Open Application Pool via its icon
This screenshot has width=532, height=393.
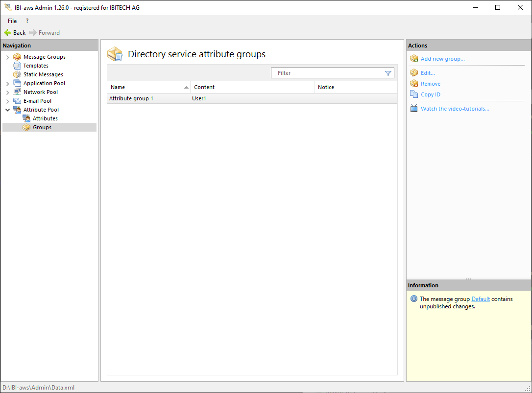pos(17,83)
